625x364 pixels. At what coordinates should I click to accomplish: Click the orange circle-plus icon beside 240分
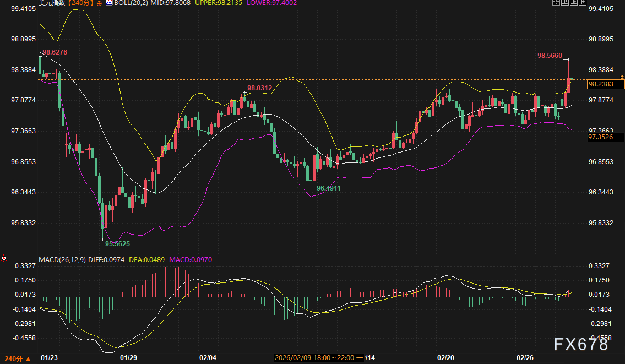pos(98,3)
